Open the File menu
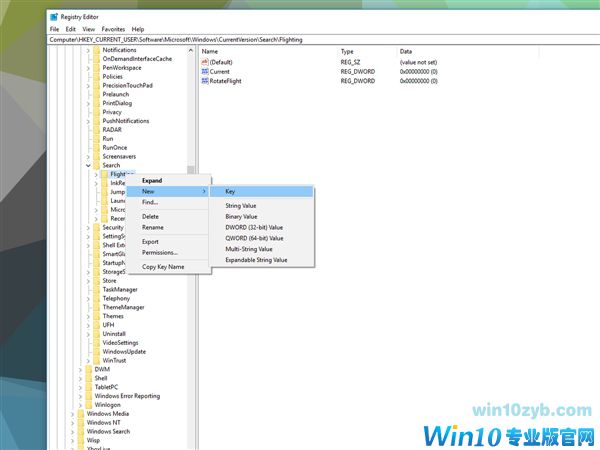600x450 pixels. [54, 29]
